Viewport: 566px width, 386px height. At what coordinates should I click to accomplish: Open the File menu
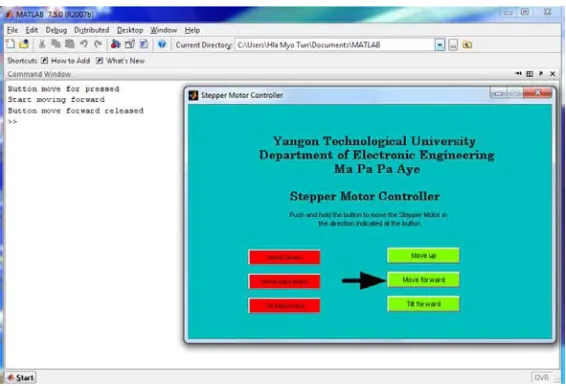12,30
